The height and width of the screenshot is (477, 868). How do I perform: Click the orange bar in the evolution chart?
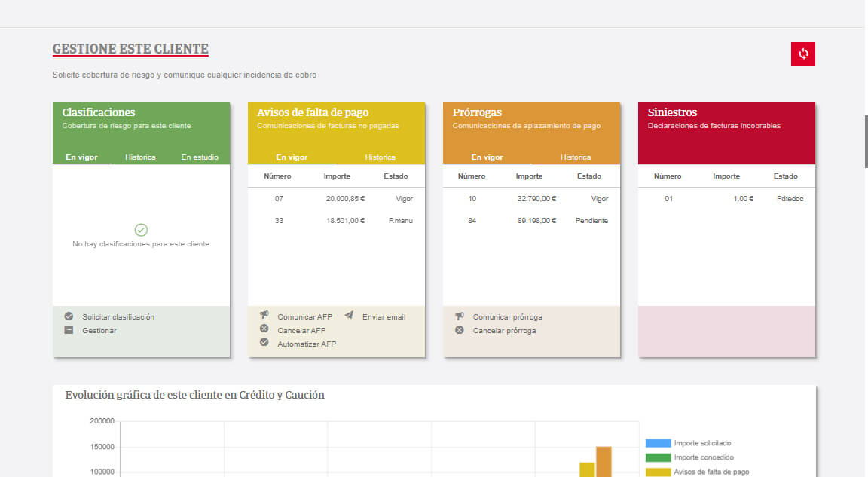tap(604, 460)
